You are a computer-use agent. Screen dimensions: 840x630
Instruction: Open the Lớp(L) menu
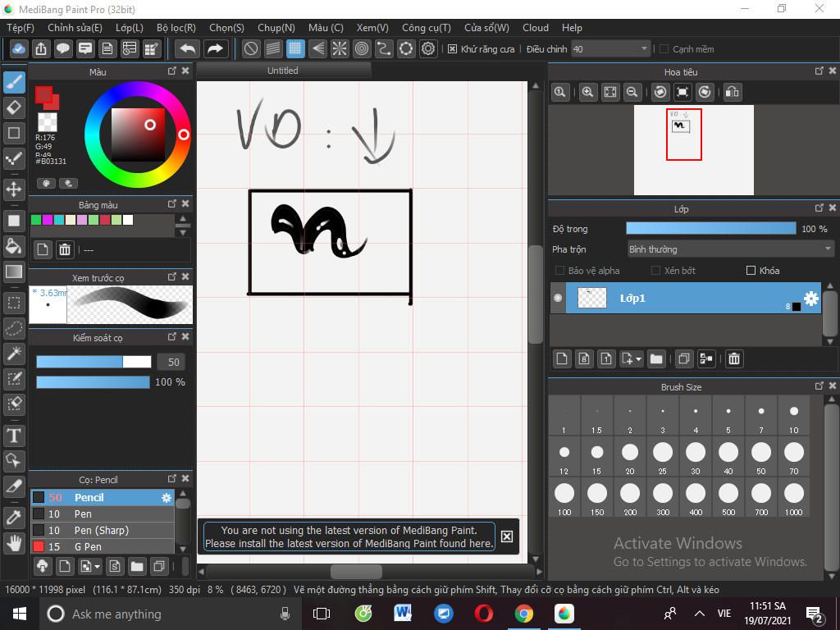tap(130, 28)
